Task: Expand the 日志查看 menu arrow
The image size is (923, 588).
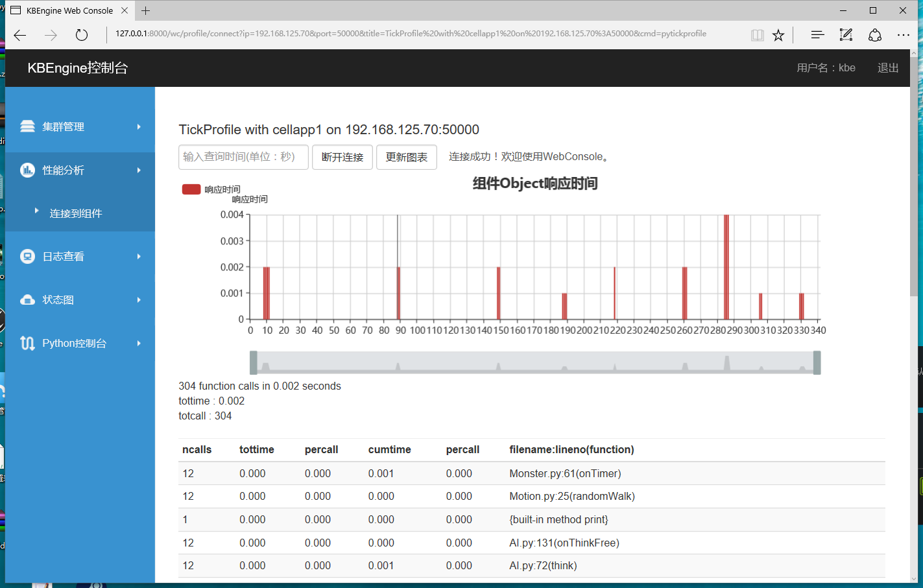Action: [139, 256]
